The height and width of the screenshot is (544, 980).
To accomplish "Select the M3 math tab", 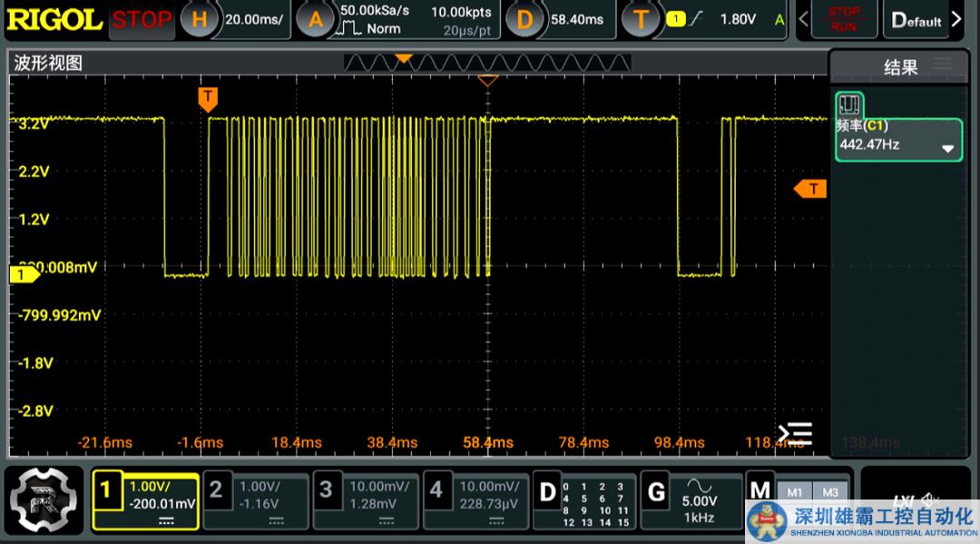I will (x=829, y=491).
